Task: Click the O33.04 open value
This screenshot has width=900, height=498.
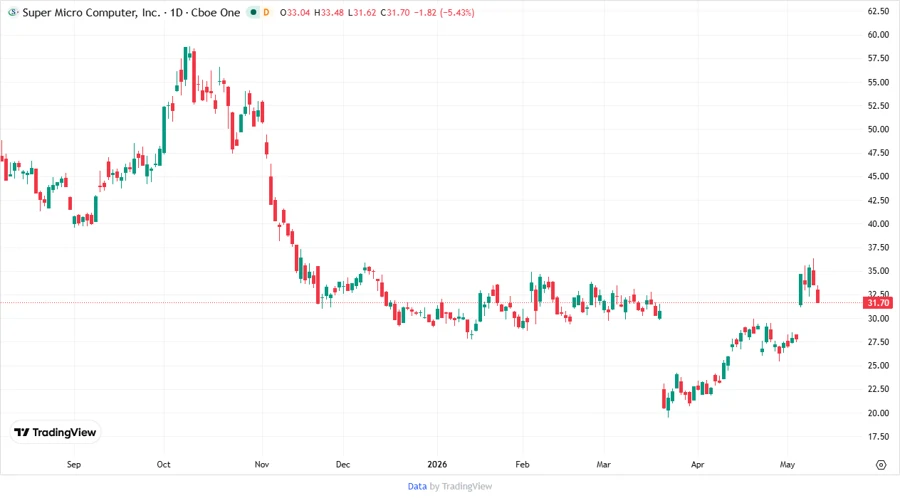Action: pyautogui.click(x=295, y=12)
